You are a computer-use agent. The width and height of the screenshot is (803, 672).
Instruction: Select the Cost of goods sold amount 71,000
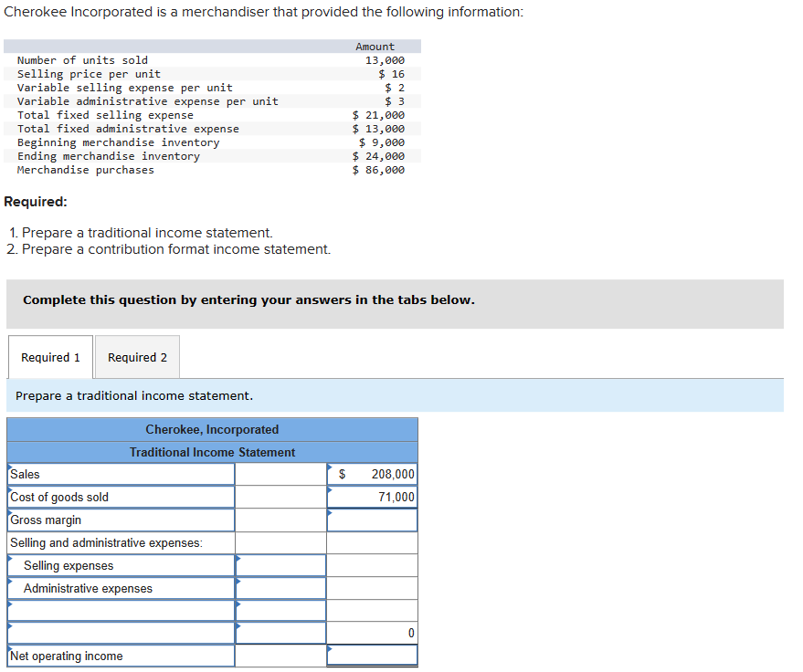point(373,497)
